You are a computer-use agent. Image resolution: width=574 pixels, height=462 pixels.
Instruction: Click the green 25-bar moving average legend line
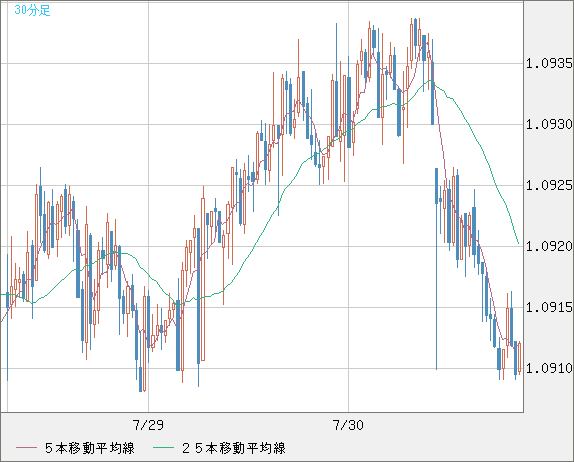pos(163,448)
